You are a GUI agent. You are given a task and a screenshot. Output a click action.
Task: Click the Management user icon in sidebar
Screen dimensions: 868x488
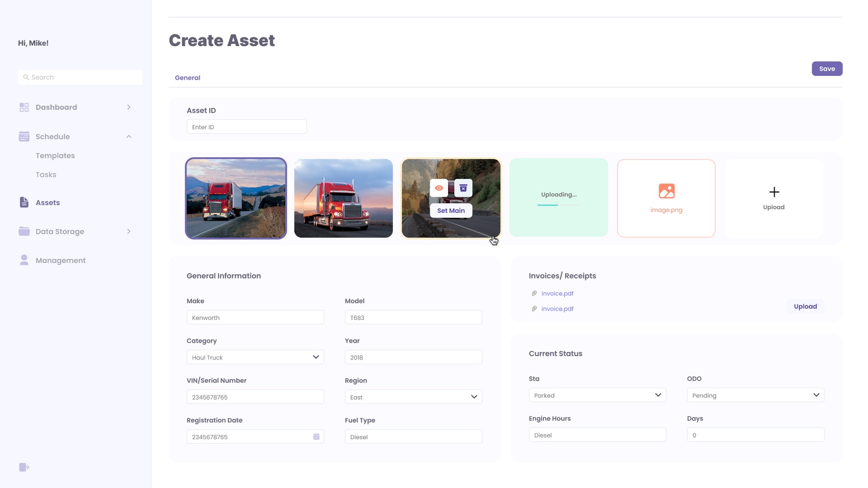click(24, 260)
